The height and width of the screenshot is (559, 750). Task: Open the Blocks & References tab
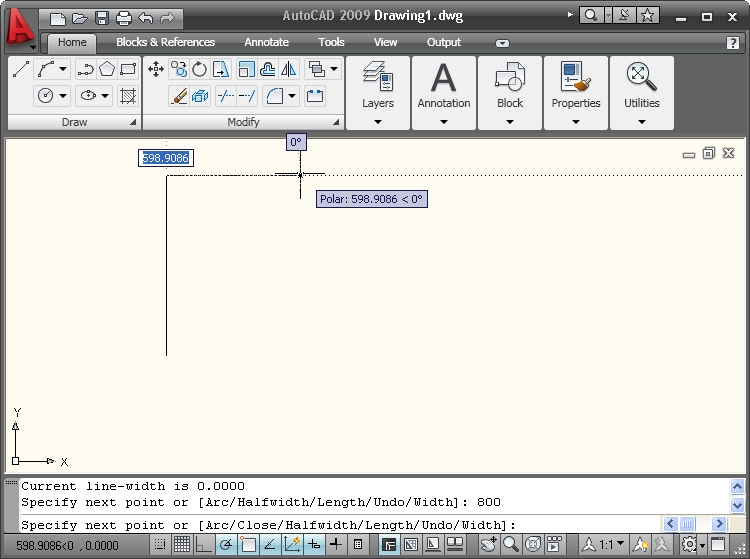click(165, 42)
